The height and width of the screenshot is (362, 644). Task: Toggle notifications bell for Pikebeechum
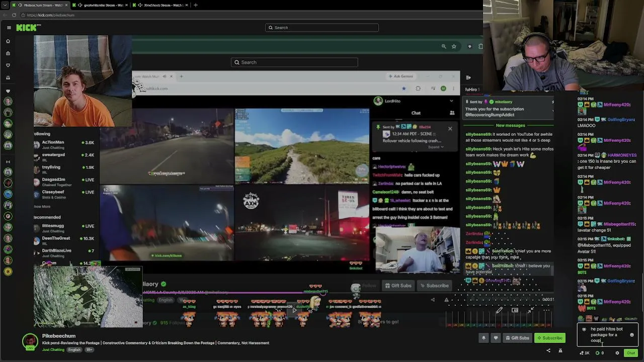(484, 338)
